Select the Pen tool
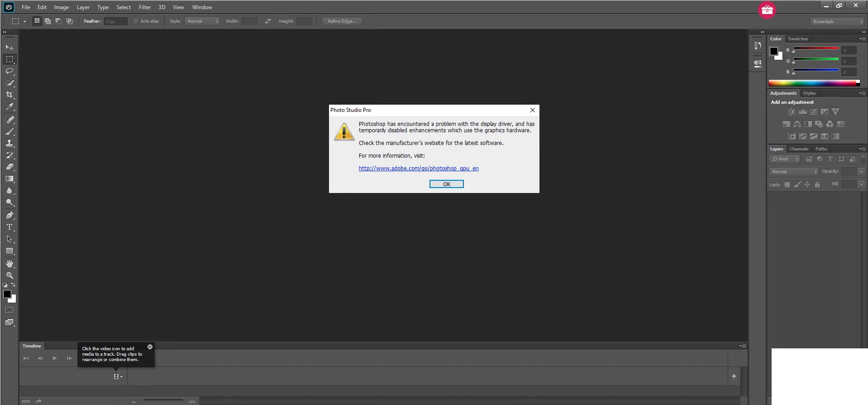 (x=10, y=215)
